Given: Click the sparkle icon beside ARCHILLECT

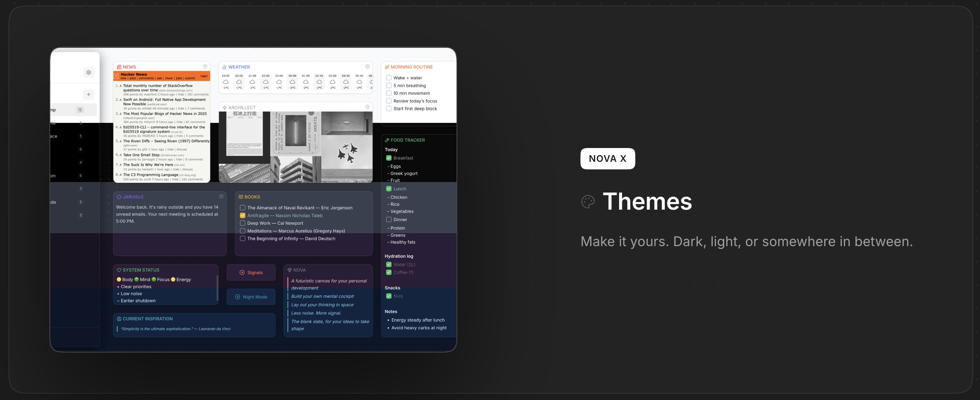Looking at the screenshot, I should [224, 107].
